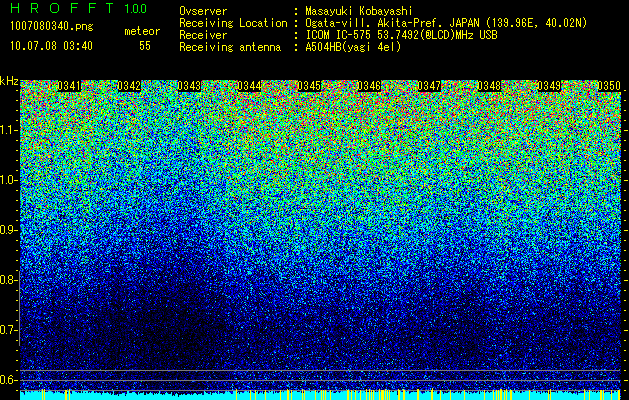629x400 pixels.
Task: Click the 0344 time marker label
Action: click(249, 86)
